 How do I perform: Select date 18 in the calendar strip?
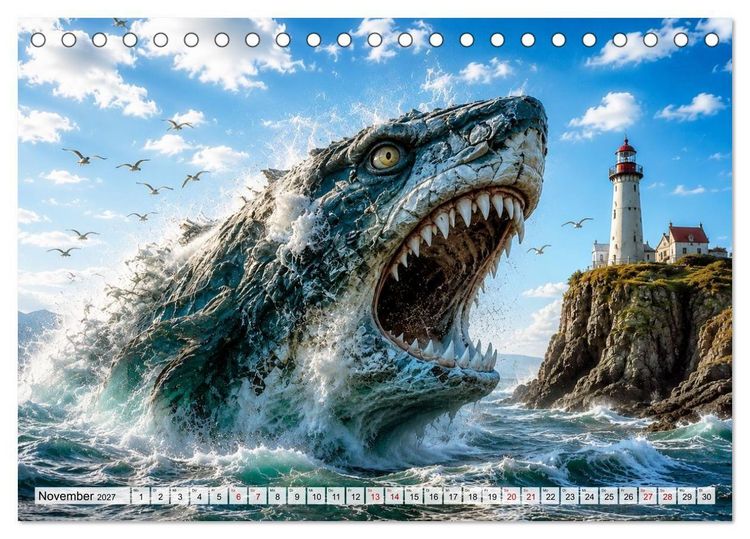(473, 496)
